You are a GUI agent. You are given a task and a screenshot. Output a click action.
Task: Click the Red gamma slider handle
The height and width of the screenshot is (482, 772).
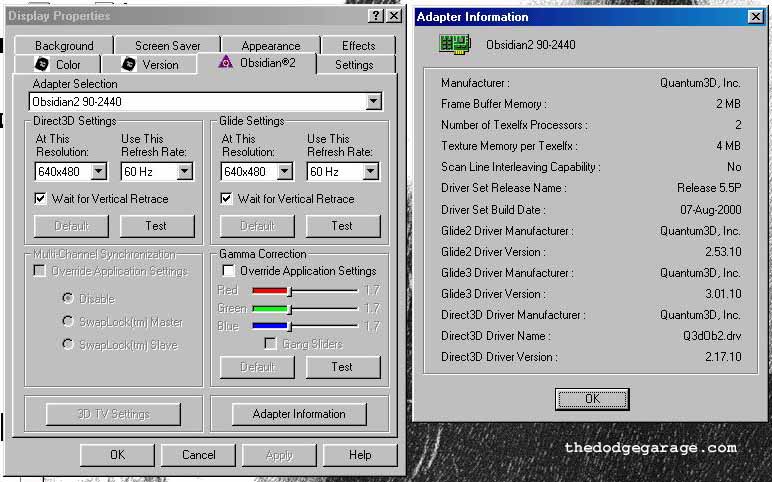(x=290, y=291)
